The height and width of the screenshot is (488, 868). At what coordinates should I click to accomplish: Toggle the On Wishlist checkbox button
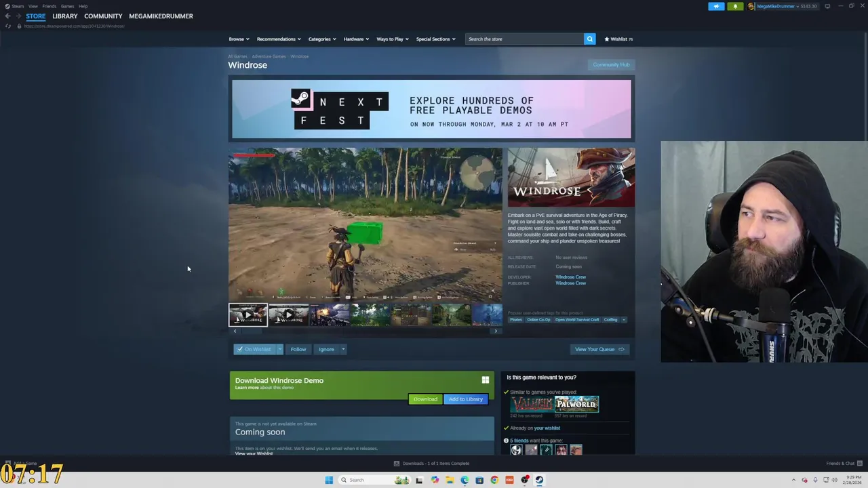(254, 349)
